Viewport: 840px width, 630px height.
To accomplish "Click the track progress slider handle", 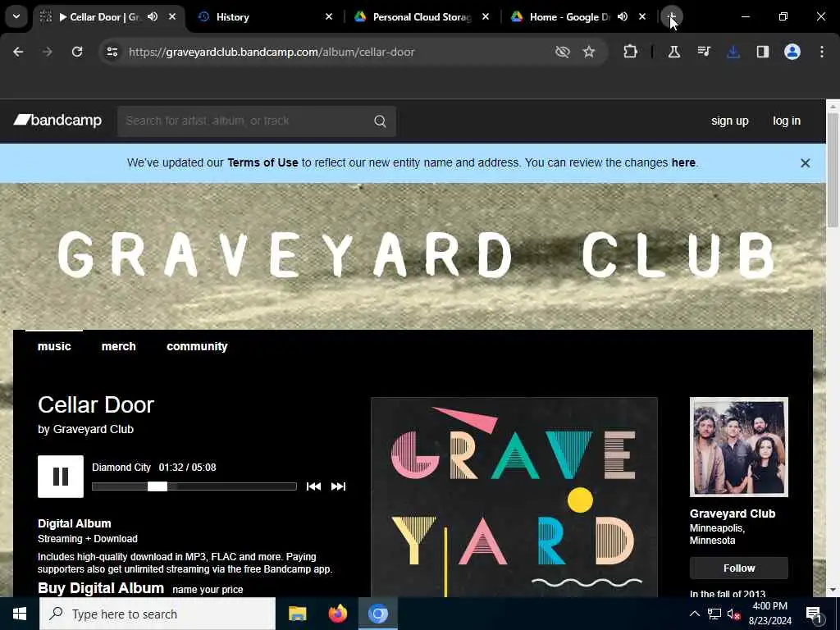I will (x=157, y=486).
